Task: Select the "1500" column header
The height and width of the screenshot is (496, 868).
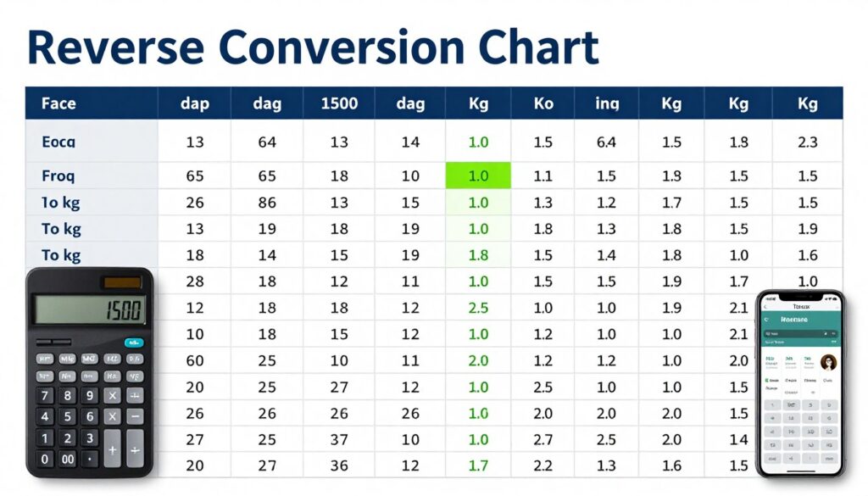Action: tap(339, 103)
